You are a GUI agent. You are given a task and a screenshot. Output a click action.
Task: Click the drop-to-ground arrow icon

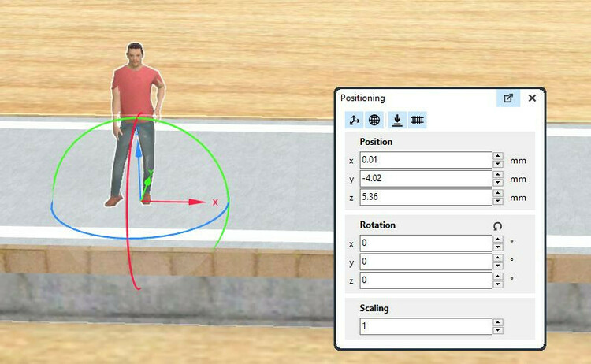tap(397, 121)
